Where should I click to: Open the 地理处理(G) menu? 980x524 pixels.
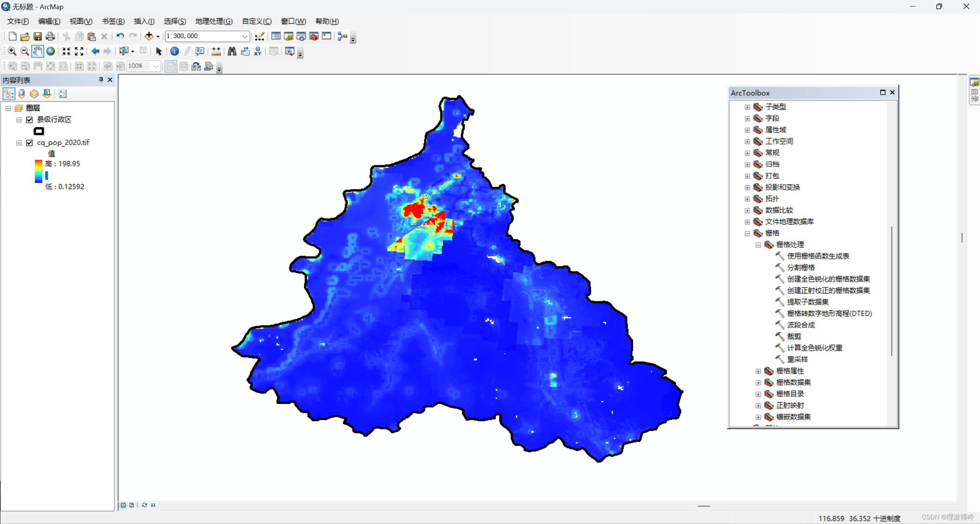[214, 21]
